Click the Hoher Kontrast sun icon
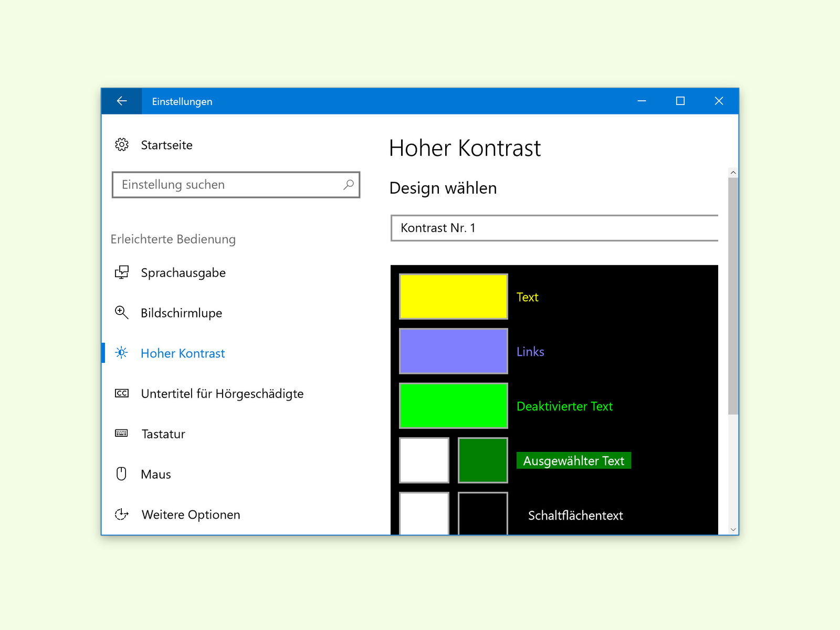 121,353
